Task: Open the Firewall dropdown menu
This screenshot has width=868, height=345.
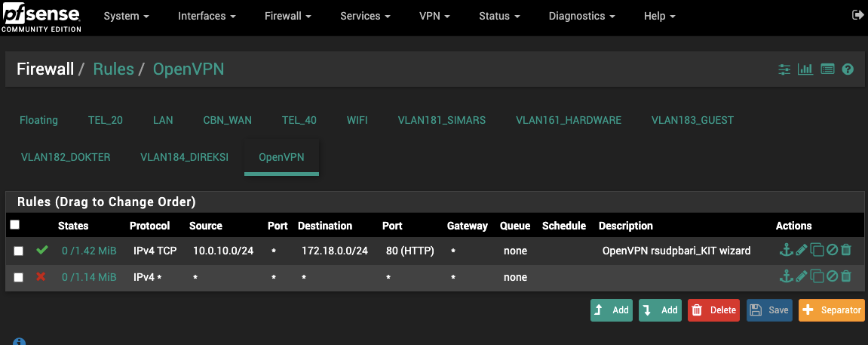Action: tap(288, 16)
